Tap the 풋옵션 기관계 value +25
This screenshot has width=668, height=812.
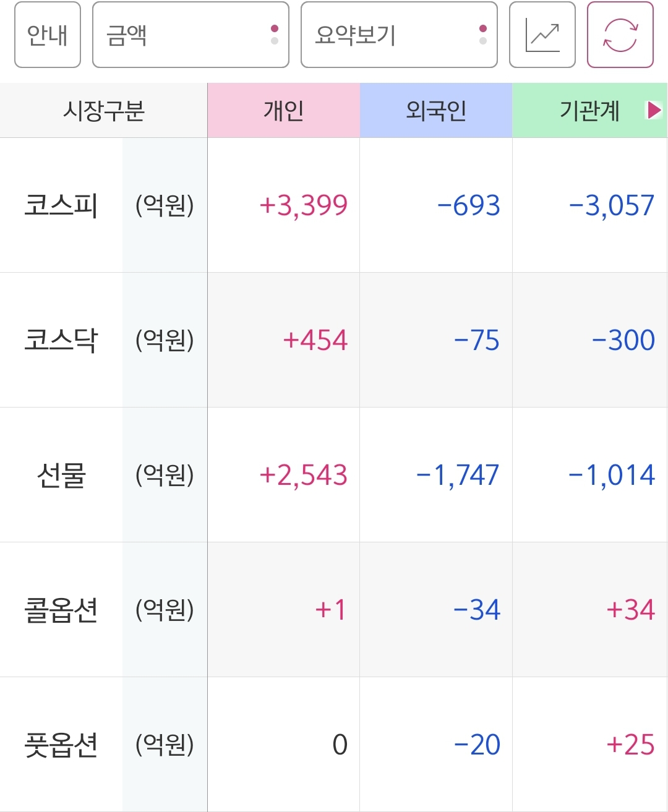tap(630, 745)
